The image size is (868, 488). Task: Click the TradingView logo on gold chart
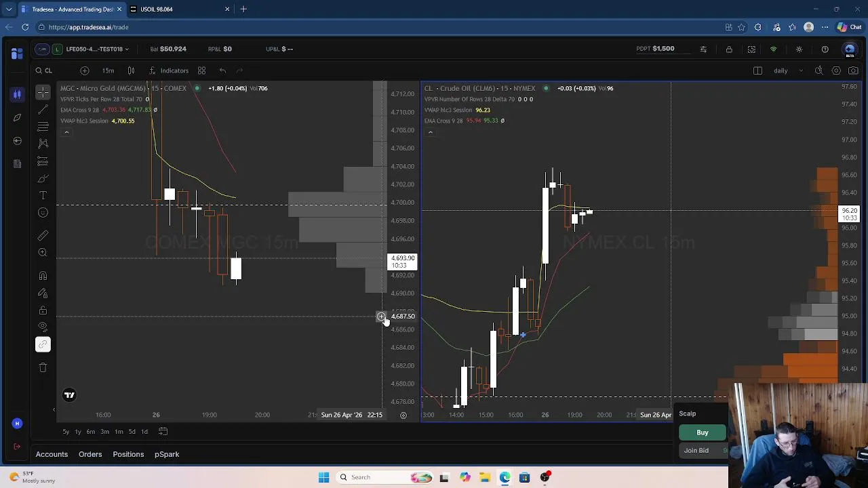69,395
